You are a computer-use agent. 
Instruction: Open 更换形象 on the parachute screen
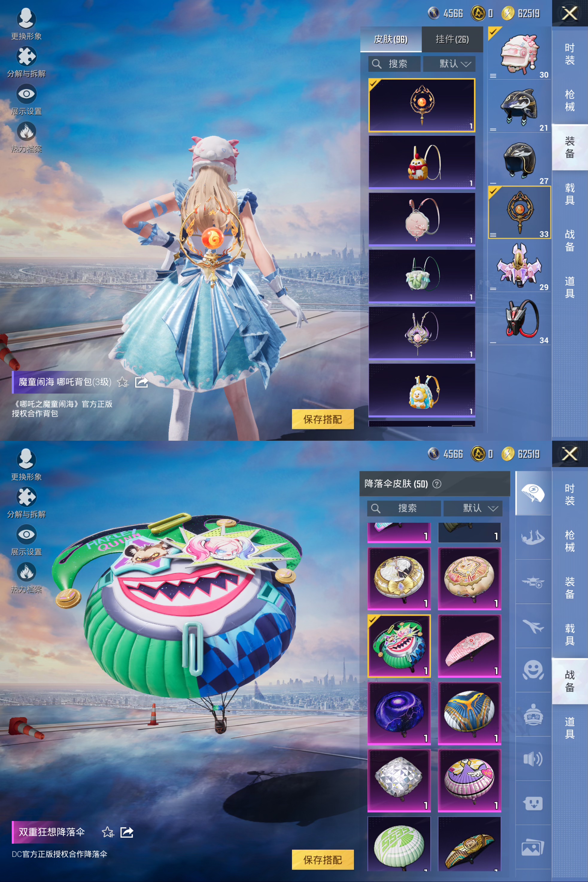click(x=26, y=464)
